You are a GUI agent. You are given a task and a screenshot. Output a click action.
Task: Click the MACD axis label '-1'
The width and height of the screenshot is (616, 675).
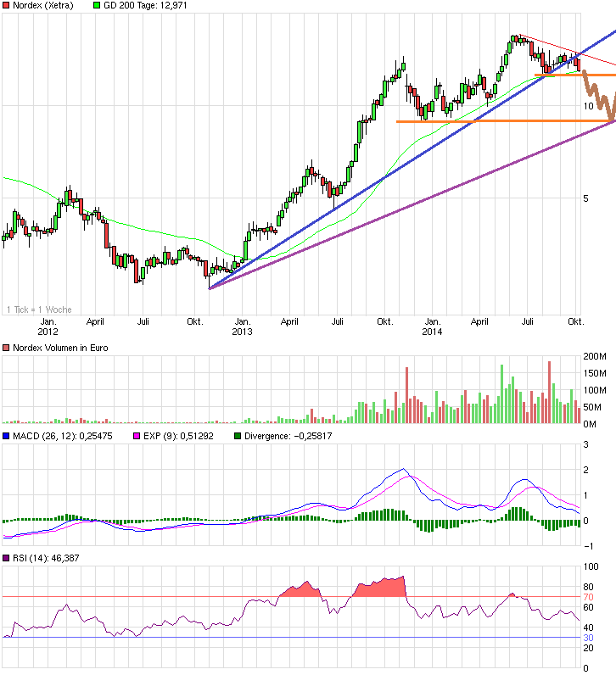[589, 546]
